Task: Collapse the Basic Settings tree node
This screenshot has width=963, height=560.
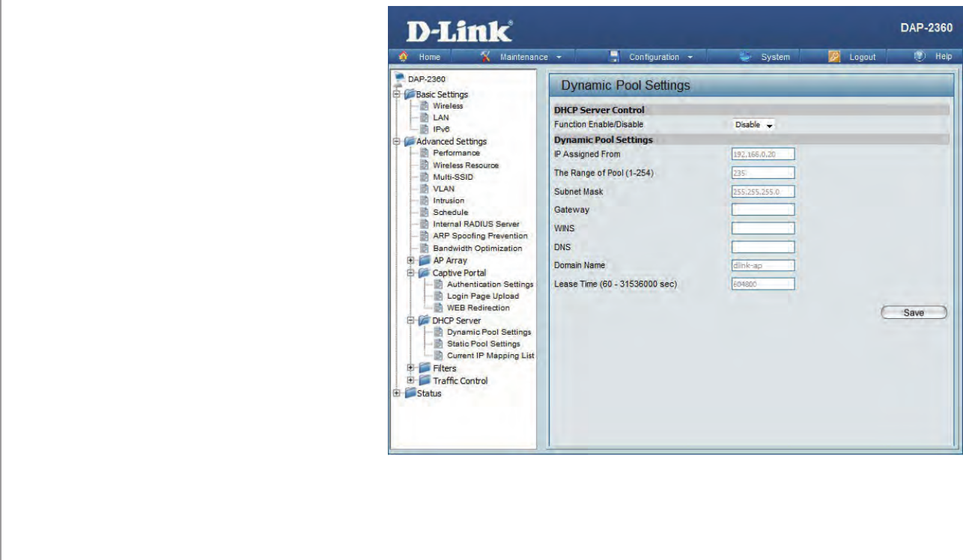Action: [395, 94]
